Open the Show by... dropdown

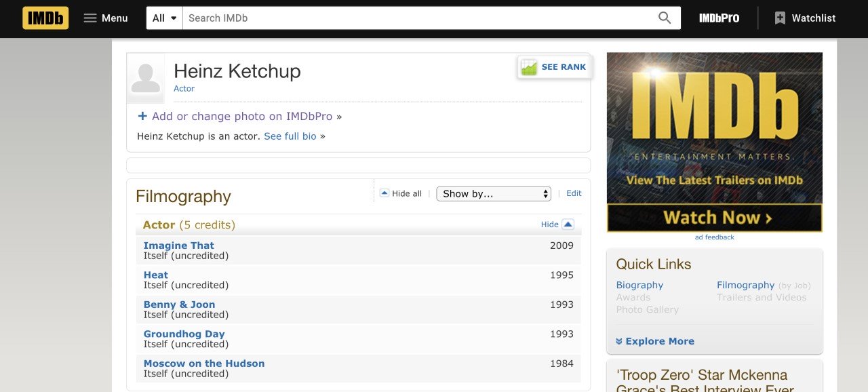494,194
